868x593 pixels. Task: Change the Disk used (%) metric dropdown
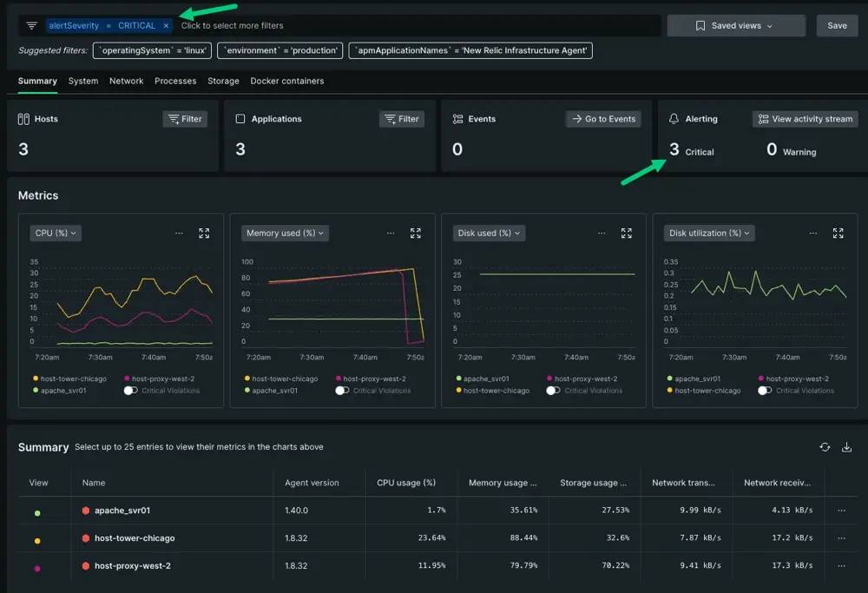coord(488,233)
